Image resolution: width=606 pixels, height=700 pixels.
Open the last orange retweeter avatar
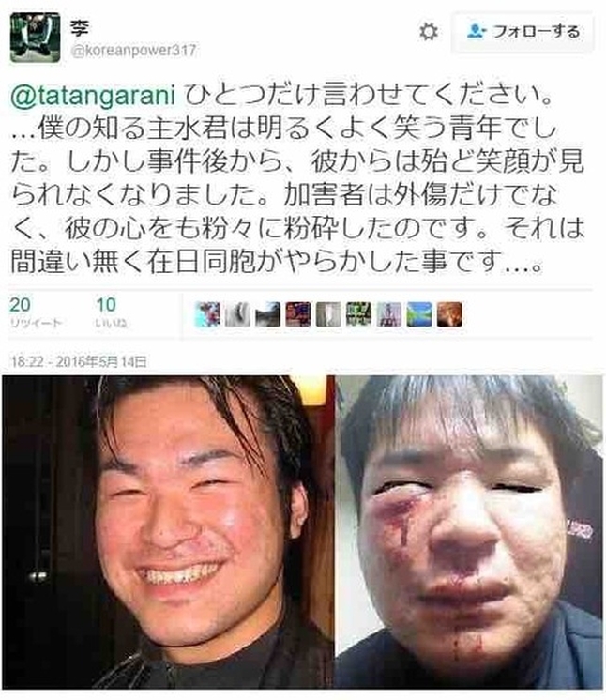coord(449,314)
